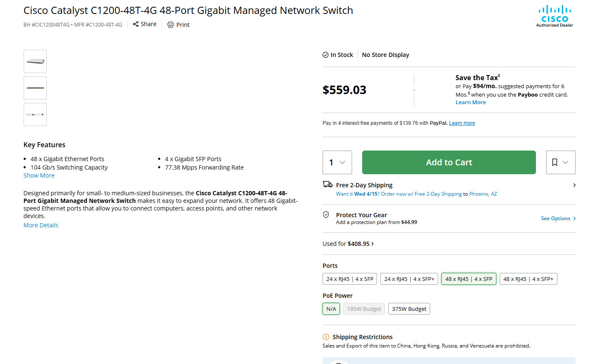This screenshot has width=592, height=364.
Task: View second product thumbnail front view
Action: (35, 88)
